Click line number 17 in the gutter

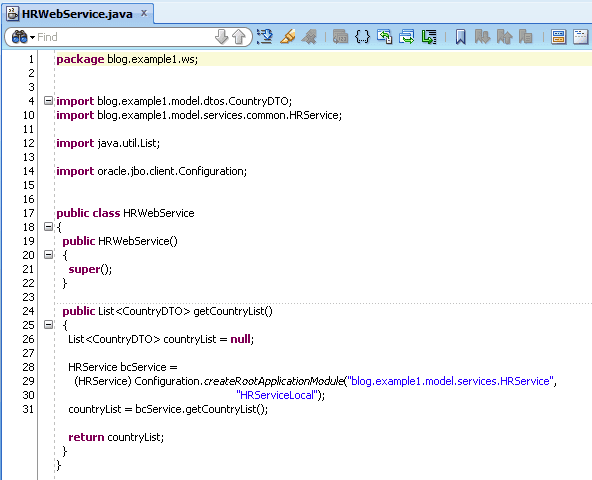pos(28,213)
